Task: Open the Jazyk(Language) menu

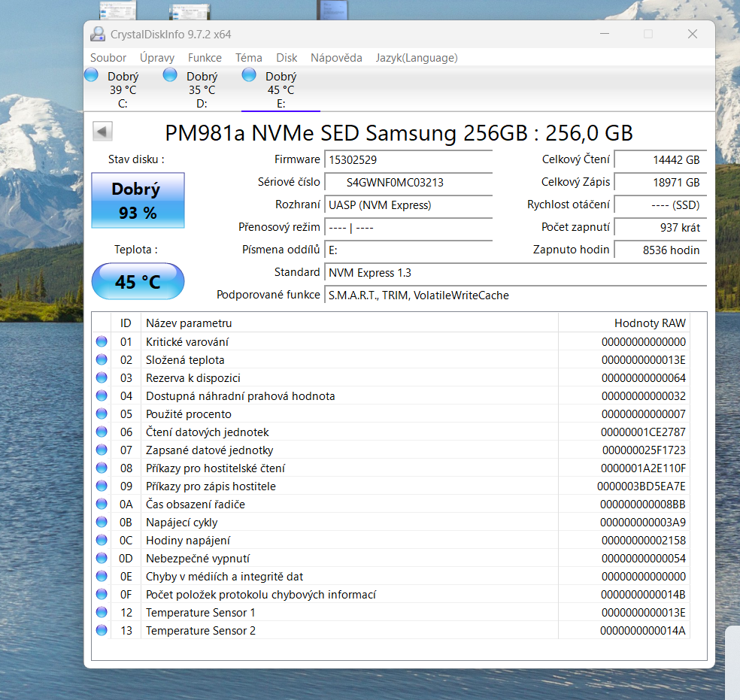Action: [416, 57]
